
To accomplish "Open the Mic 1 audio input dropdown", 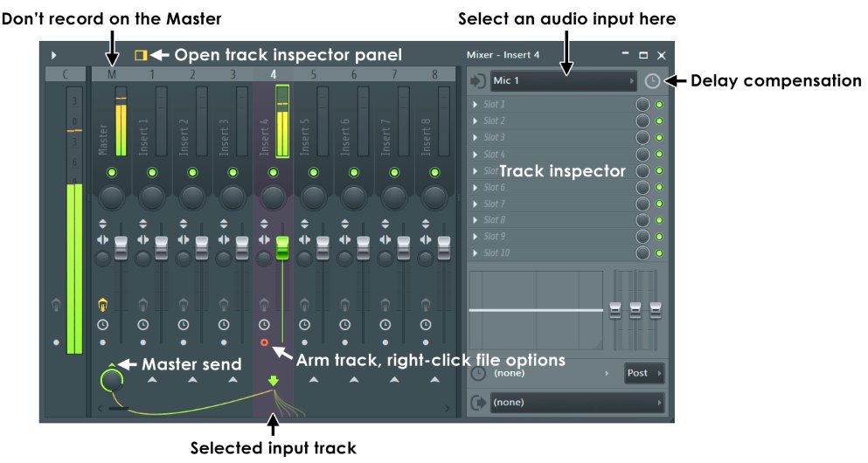I will [564, 81].
